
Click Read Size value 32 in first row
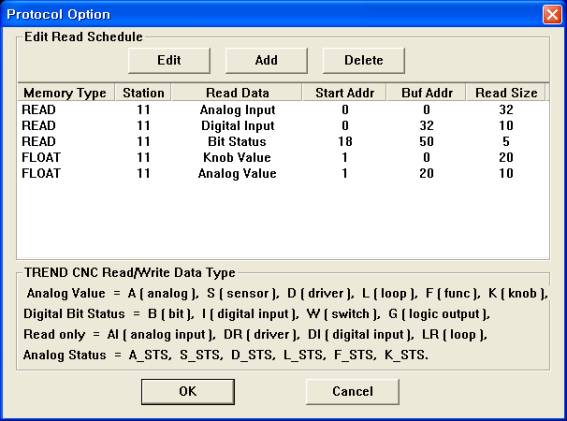coord(506,110)
